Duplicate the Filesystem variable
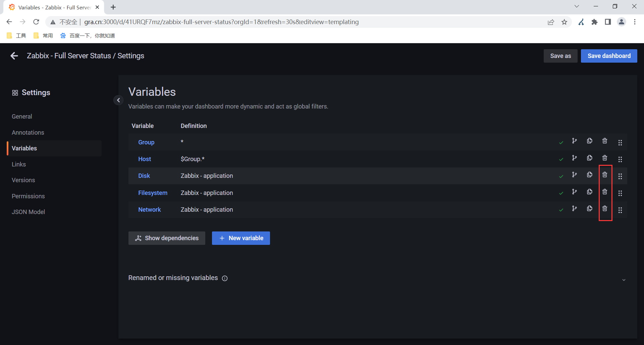This screenshot has width=644, height=345. tap(590, 192)
